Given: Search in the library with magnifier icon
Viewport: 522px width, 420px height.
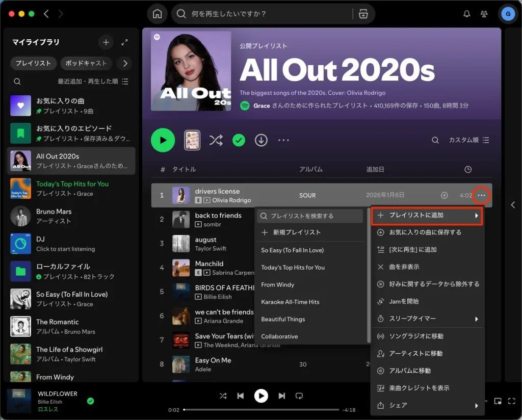Looking at the screenshot, I should click(17, 82).
